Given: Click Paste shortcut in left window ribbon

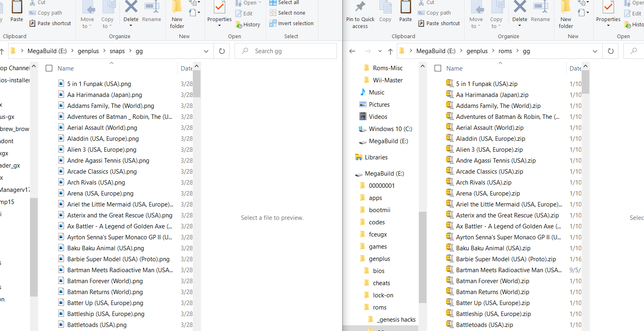Looking at the screenshot, I should [x=50, y=24].
